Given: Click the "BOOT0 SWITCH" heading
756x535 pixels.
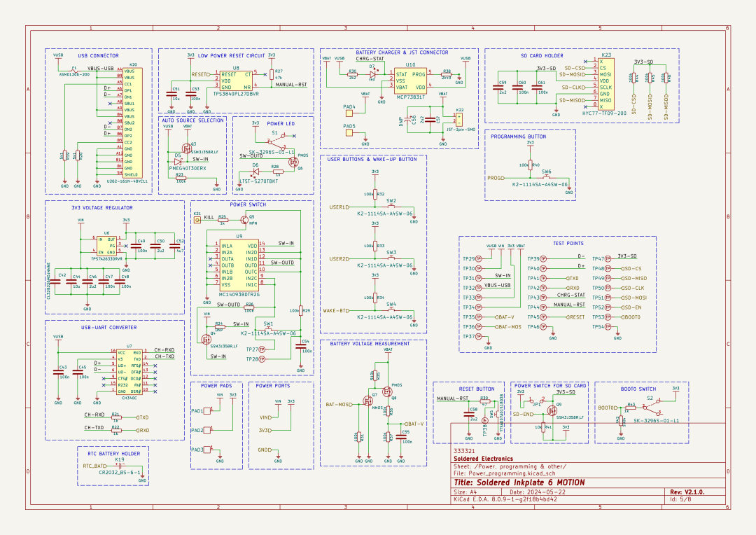Looking at the screenshot, I should [638, 389].
